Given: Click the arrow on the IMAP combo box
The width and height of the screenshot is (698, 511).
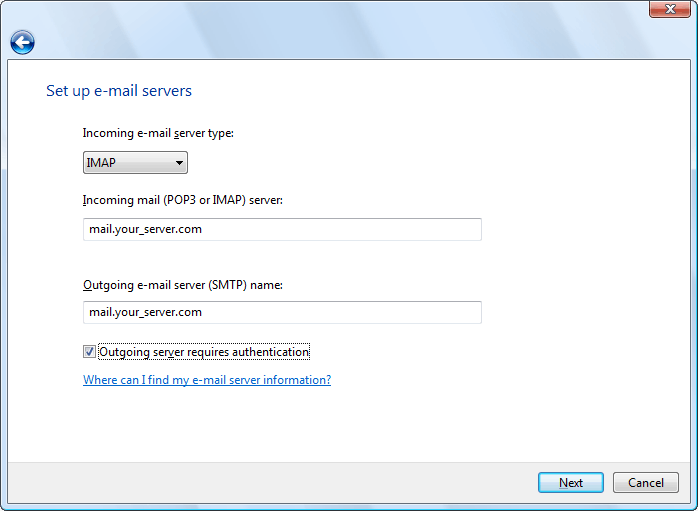Looking at the screenshot, I should click(x=179, y=162).
